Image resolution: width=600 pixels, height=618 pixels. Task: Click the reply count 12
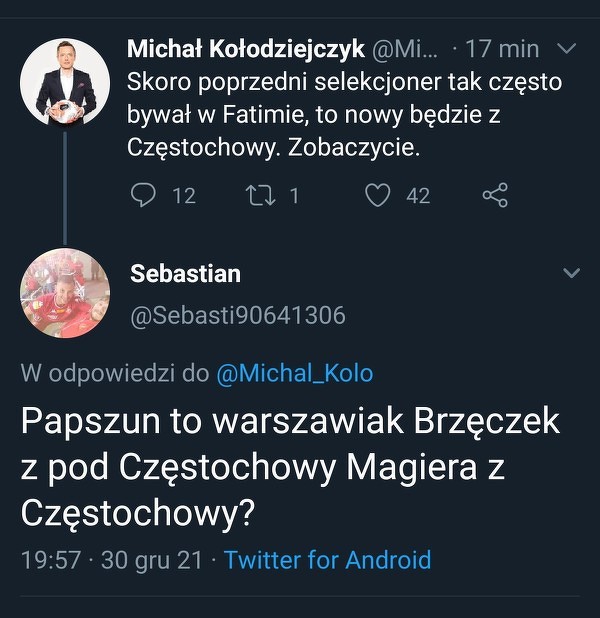coord(184,196)
